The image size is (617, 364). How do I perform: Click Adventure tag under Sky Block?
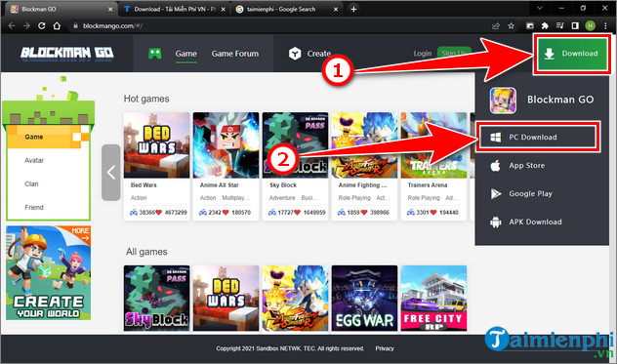pyautogui.click(x=282, y=198)
